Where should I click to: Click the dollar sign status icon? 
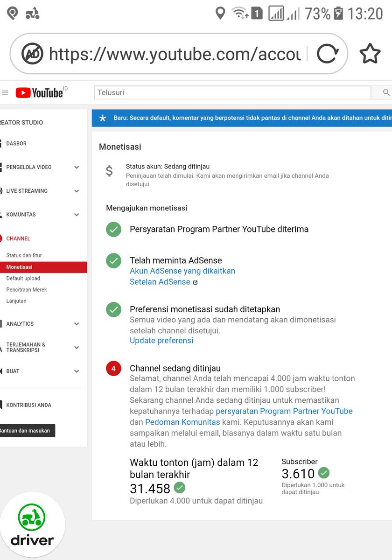pos(109,171)
